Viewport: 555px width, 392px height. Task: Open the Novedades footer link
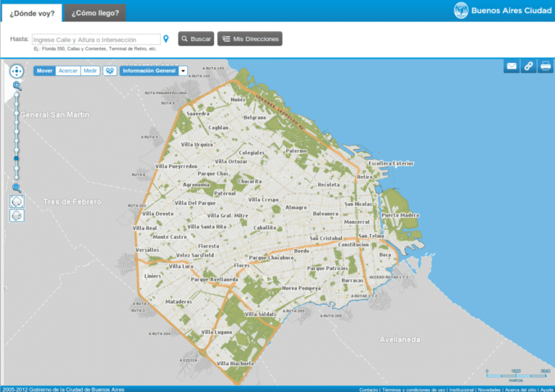point(489,390)
